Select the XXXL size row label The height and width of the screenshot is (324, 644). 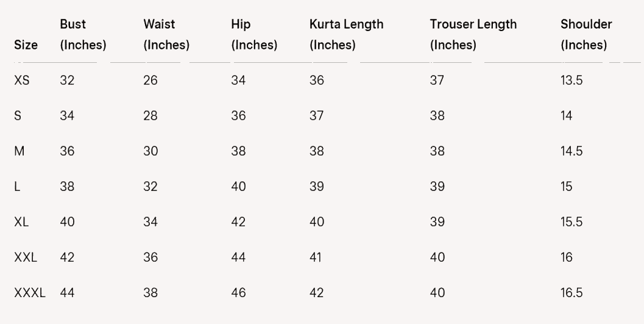point(29,293)
